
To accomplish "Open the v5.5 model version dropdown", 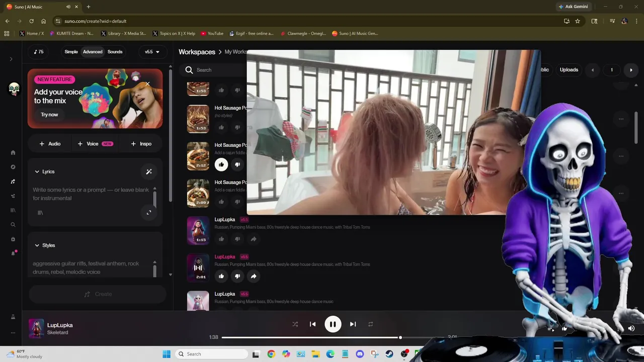I will click(152, 52).
